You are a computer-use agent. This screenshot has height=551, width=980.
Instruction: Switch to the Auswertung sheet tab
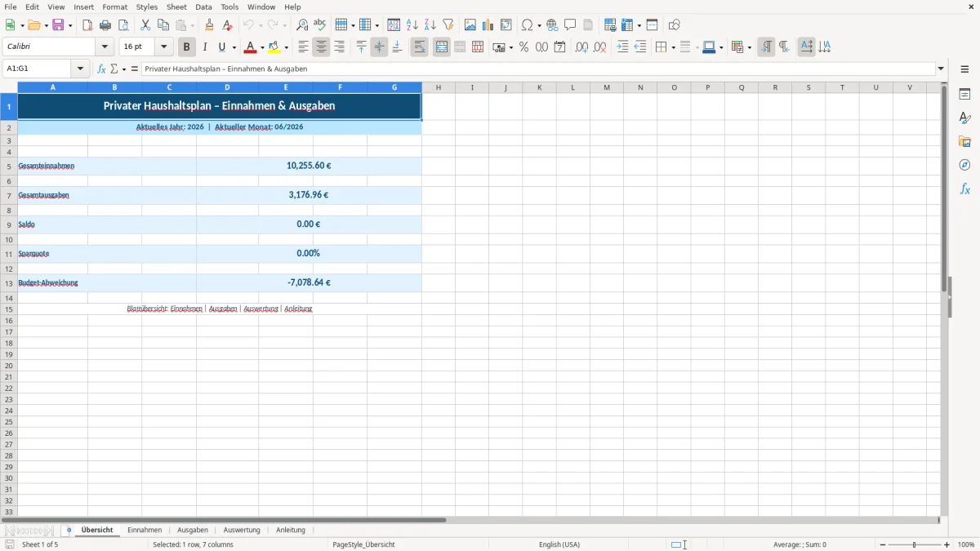tap(242, 530)
